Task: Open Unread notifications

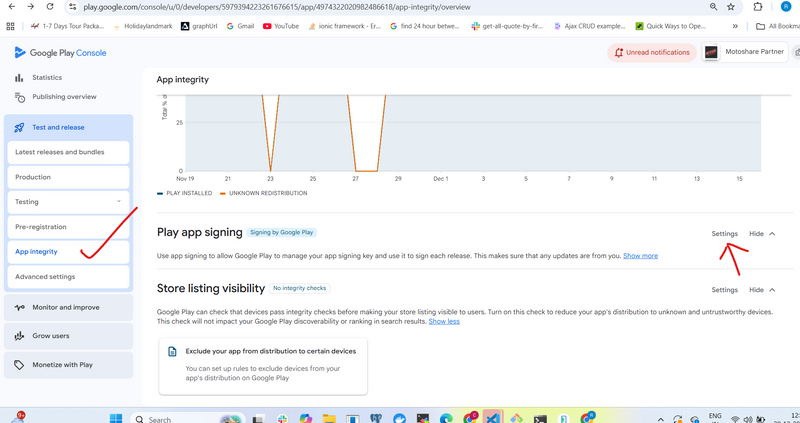Action: point(651,52)
